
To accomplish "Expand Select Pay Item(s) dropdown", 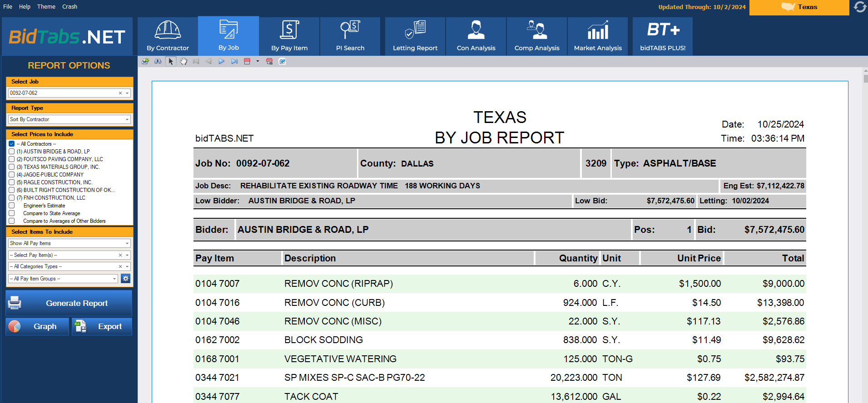I will [x=127, y=255].
